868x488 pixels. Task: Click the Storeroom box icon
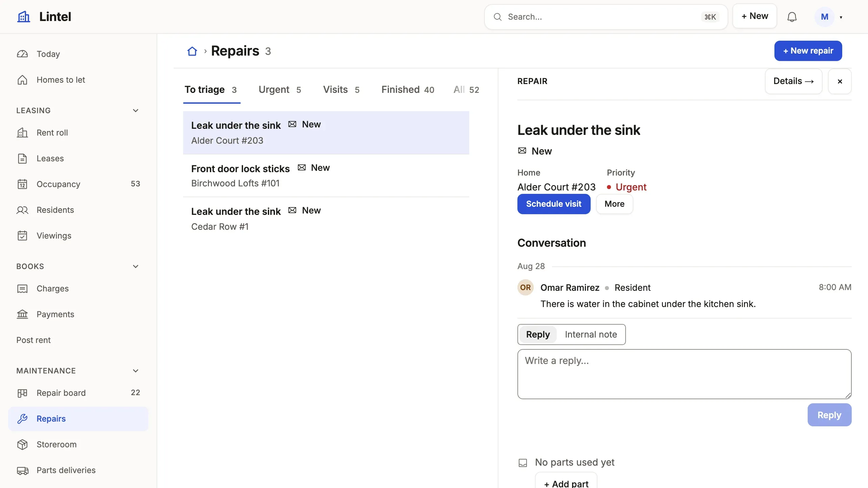coord(22,444)
